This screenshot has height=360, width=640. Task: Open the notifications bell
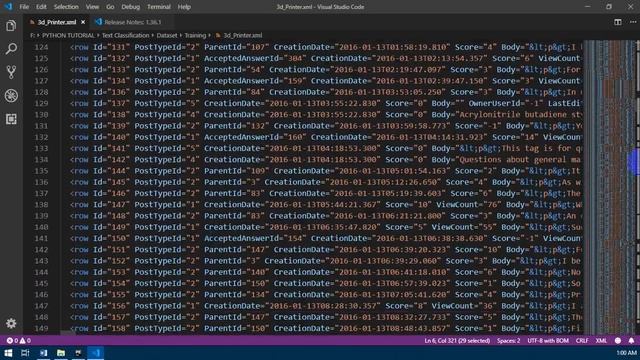[x=631, y=340]
